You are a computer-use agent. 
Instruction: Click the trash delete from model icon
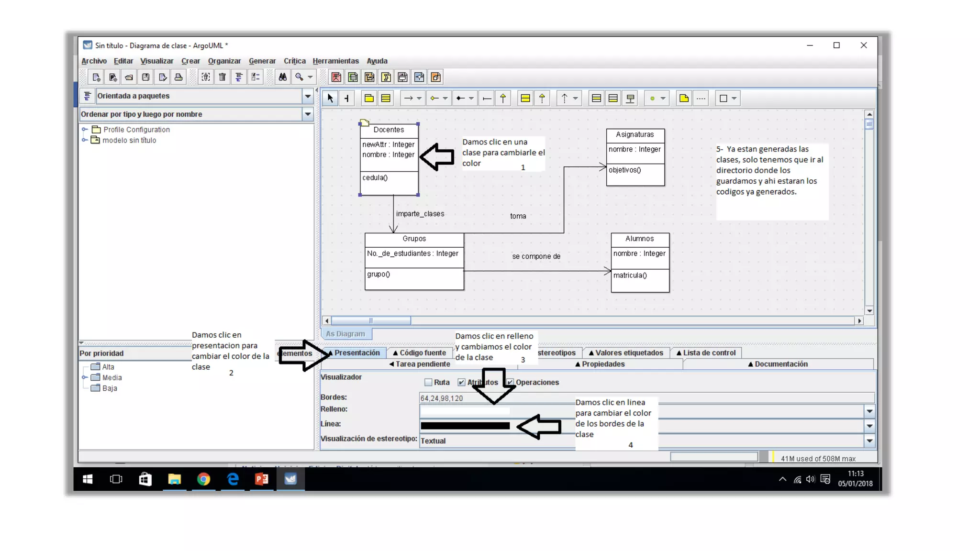(222, 77)
